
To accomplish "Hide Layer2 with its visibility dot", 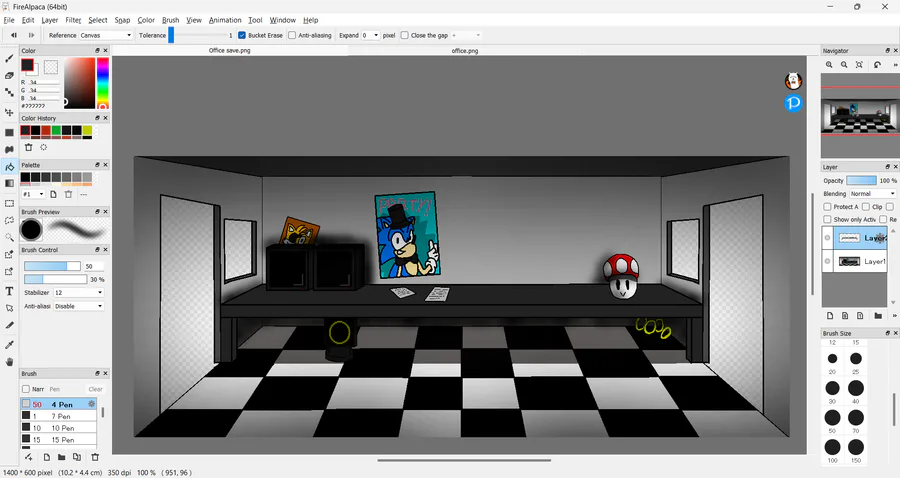I will (x=827, y=238).
